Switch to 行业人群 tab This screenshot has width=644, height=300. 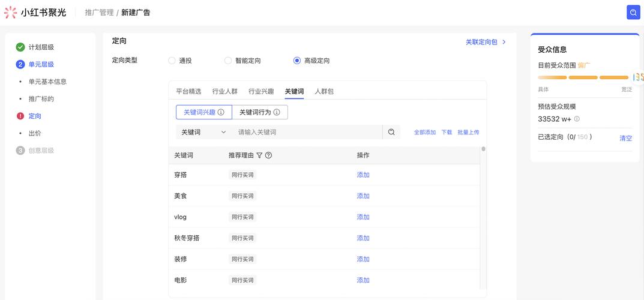(224, 92)
